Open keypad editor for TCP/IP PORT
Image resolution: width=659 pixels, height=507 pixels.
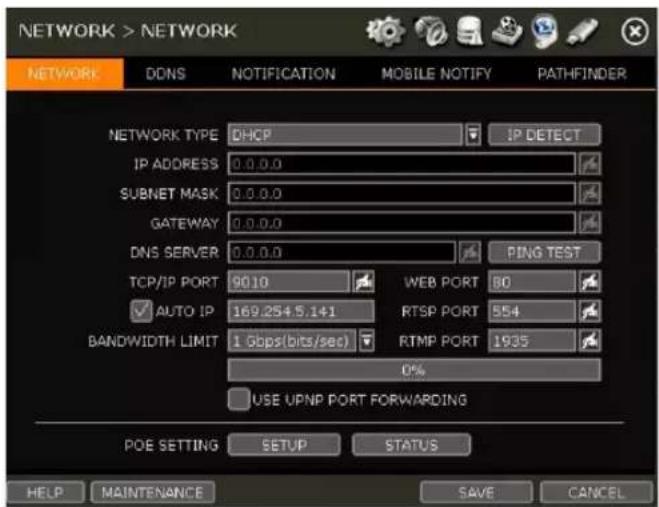click(364, 282)
